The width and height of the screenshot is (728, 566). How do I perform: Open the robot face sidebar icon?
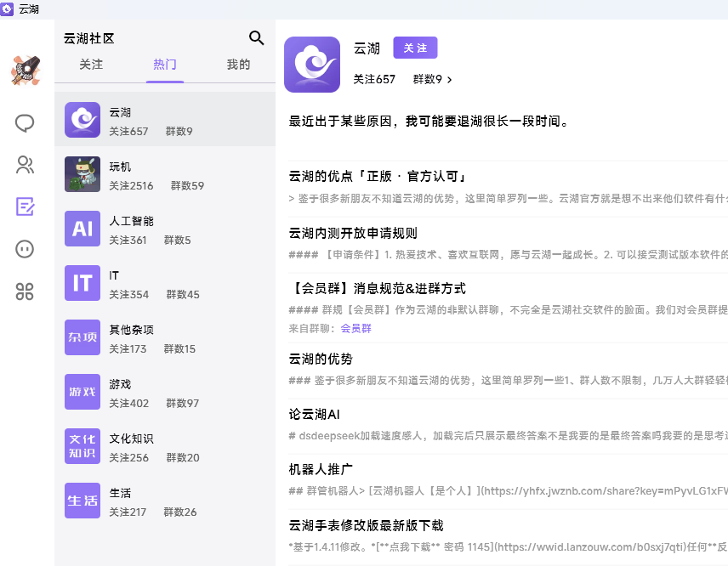pos(25,249)
